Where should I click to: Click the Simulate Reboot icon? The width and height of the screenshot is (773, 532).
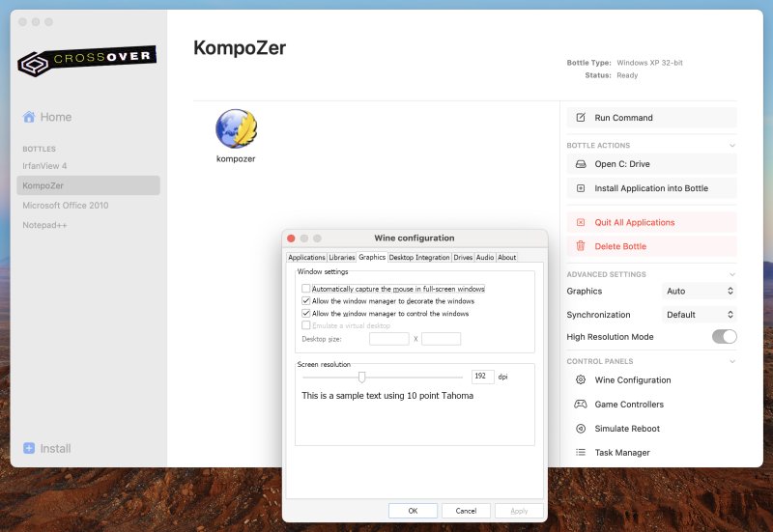click(581, 429)
